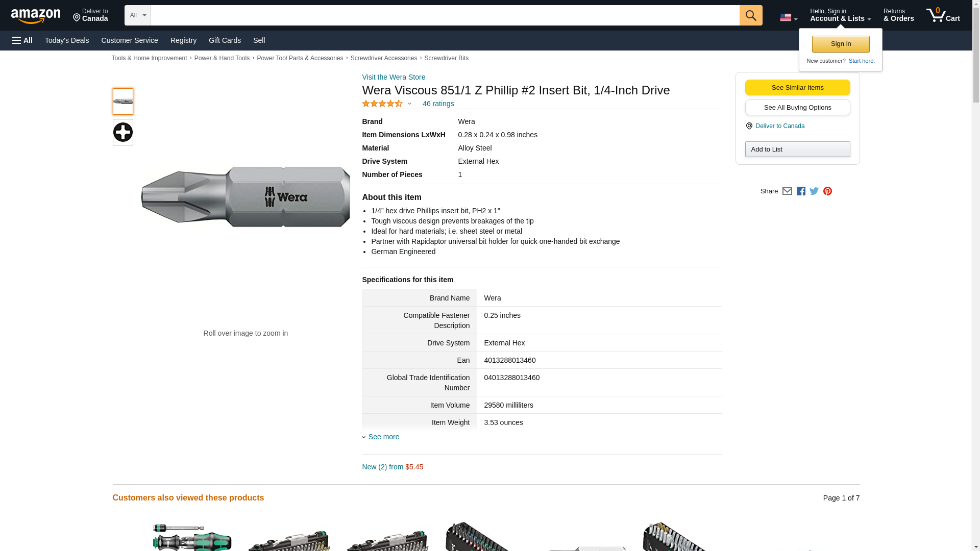Click See Similar Items button
The width and height of the screenshot is (980, 551).
point(797,87)
